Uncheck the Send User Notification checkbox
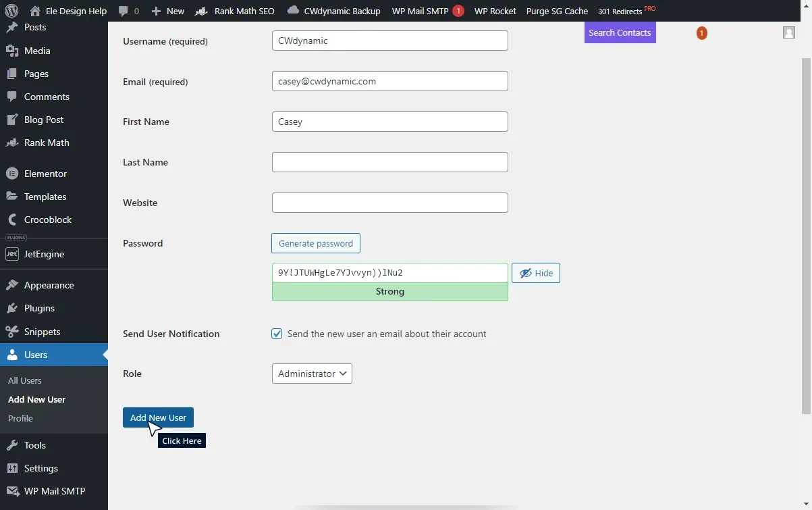812x510 pixels. tap(277, 334)
